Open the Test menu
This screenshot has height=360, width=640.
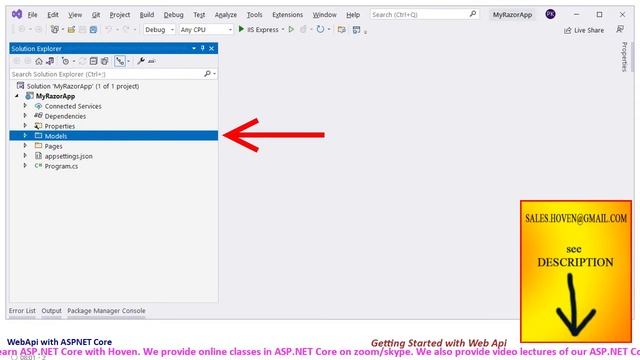(x=199, y=15)
